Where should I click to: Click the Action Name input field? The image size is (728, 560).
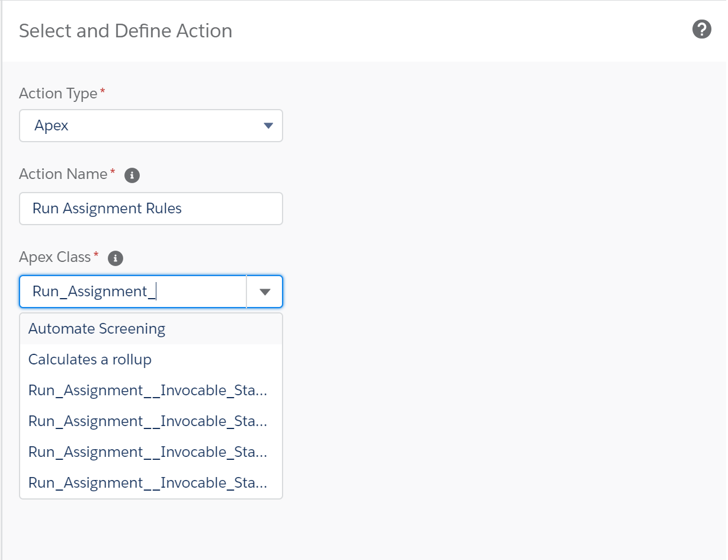151,209
